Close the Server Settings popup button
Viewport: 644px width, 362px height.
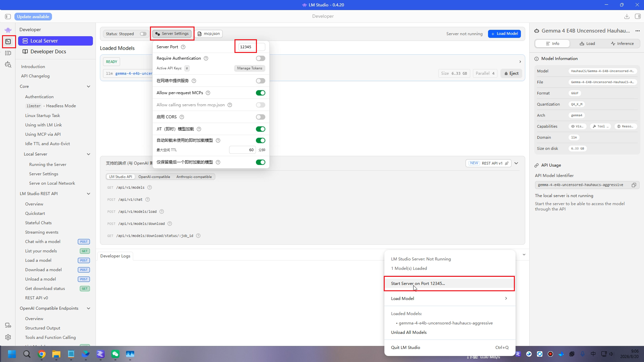click(172, 34)
